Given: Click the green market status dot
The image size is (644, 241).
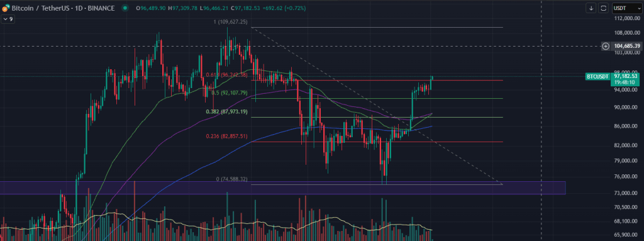Looking at the screenshot, I should [x=125, y=8].
